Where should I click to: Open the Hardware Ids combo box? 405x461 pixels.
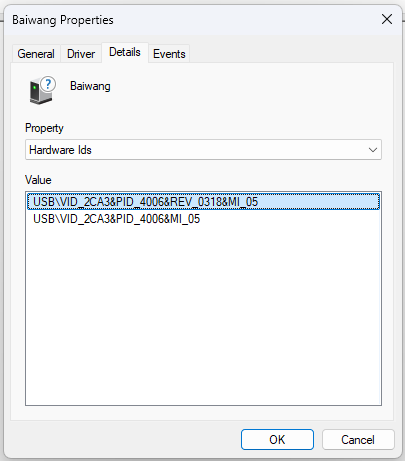203,150
